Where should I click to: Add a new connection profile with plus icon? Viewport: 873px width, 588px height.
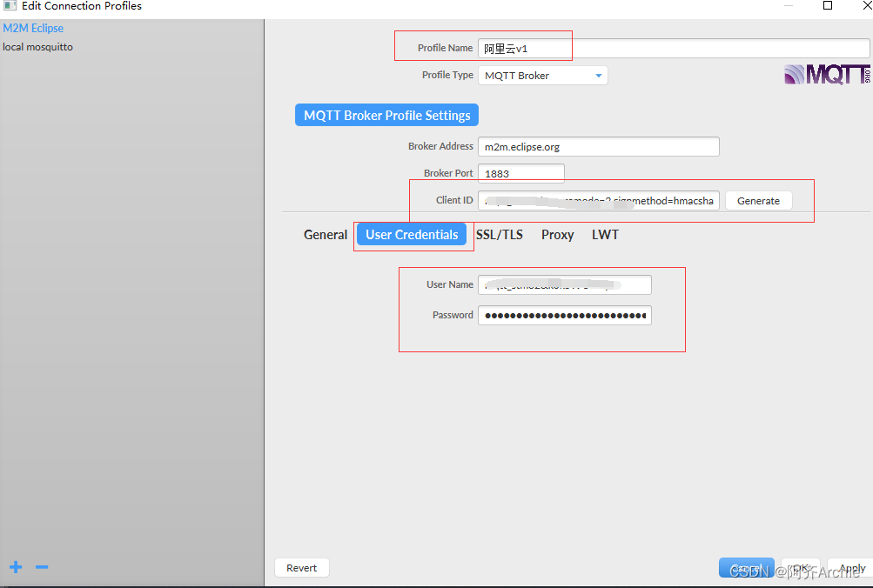(x=16, y=567)
